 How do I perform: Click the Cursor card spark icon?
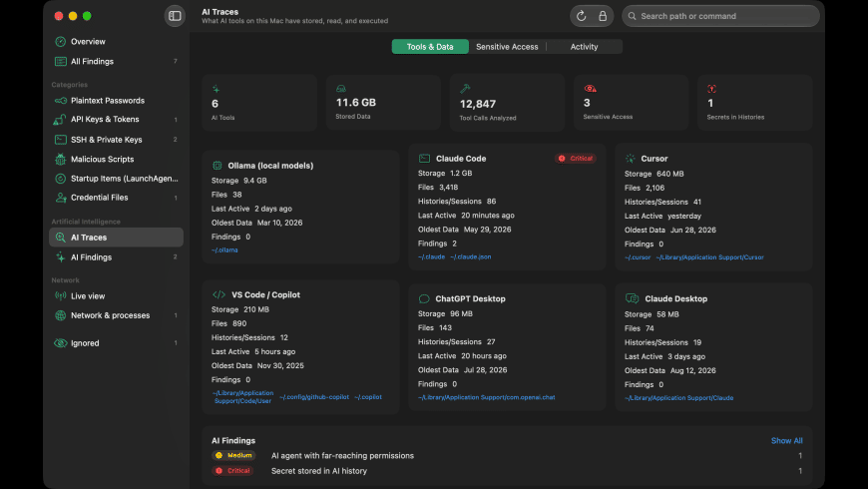pos(630,159)
